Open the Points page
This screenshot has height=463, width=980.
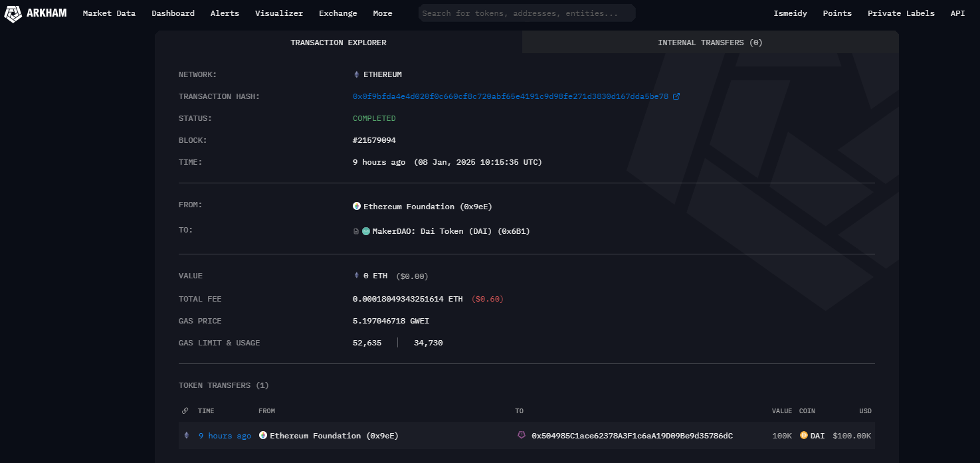[837, 13]
